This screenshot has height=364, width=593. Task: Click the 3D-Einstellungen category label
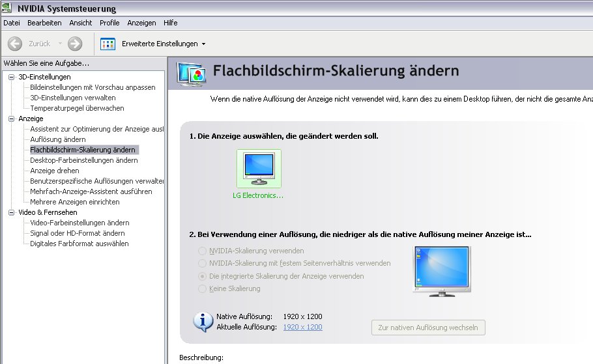point(44,77)
